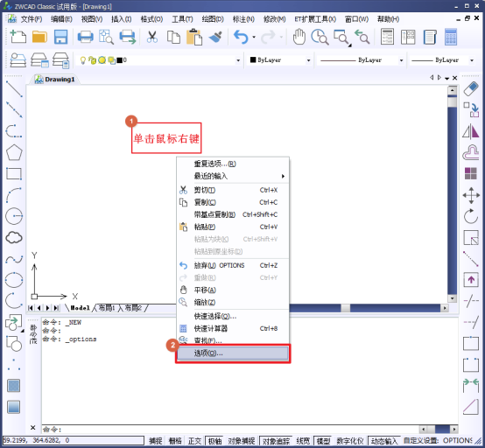Open the 文件(F) menu
The width and height of the screenshot is (485, 448).
[32, 19]
